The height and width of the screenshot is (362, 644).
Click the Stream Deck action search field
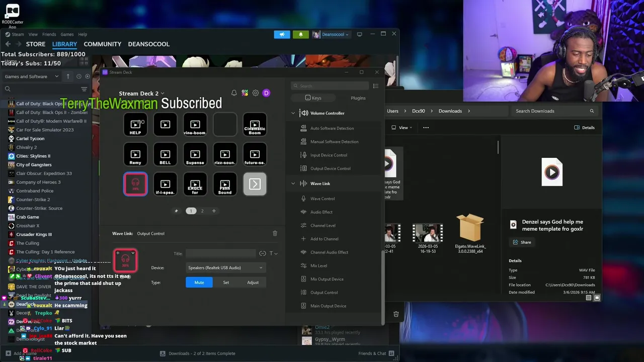pyautogui.click(x=330, y=86)
